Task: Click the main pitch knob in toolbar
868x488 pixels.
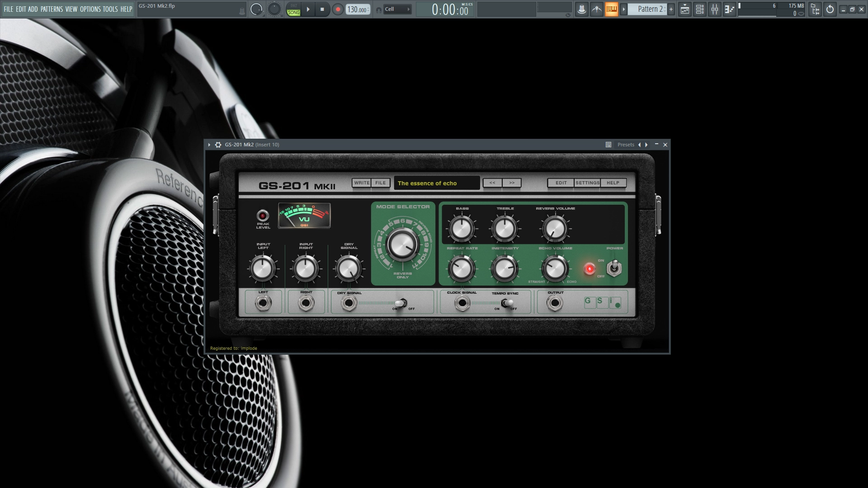Action: tap(274, 9)
